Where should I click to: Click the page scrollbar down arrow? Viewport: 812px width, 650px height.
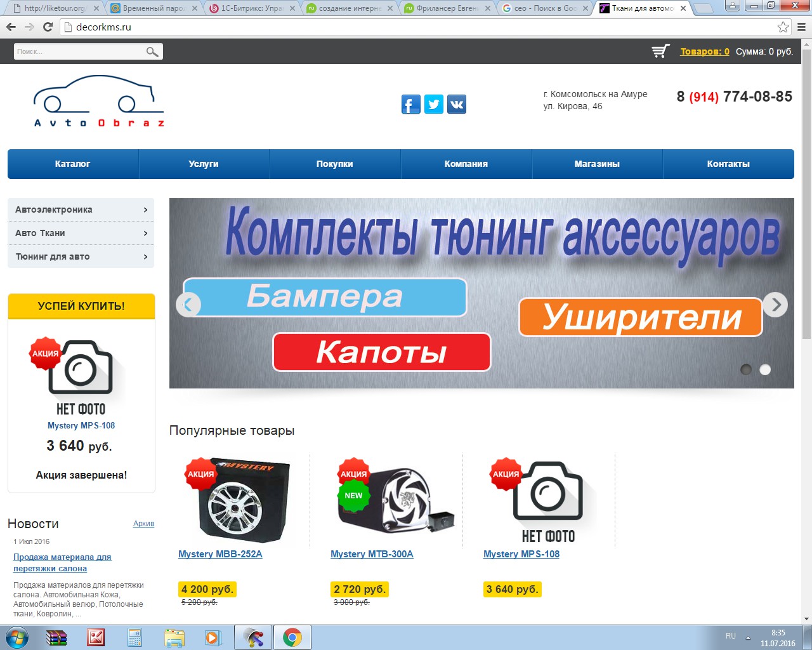click(806, 619)
